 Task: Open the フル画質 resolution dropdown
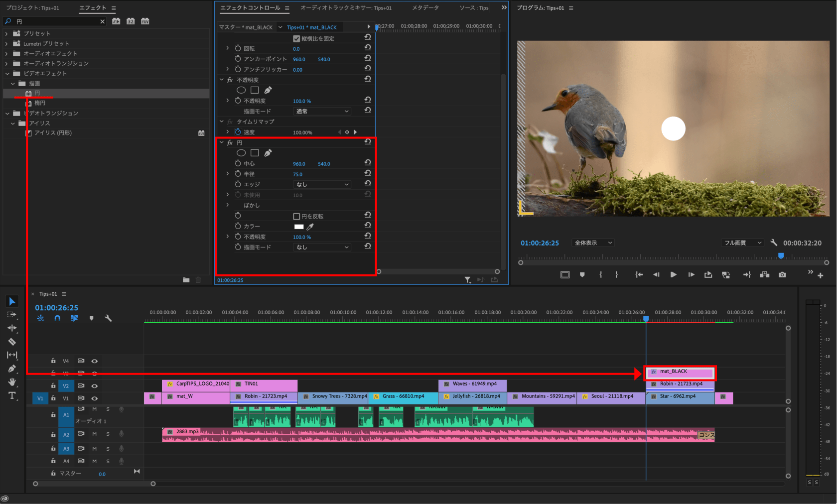coord(742,243)
